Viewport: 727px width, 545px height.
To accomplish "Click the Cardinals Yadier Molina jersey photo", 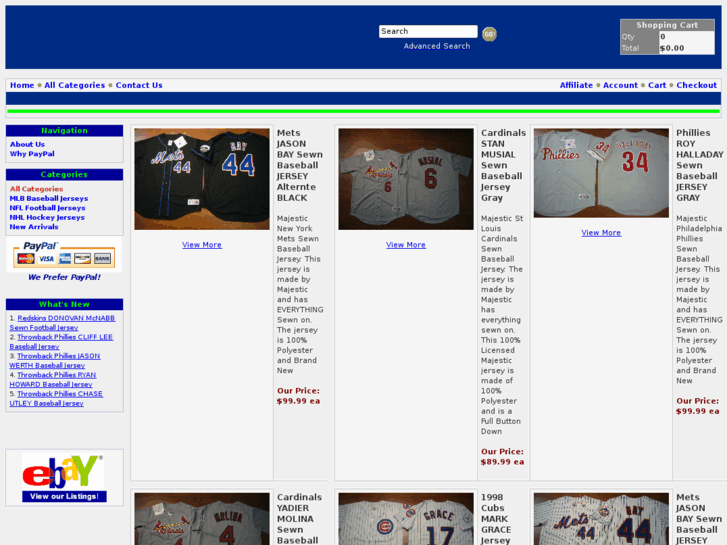I will tap(202, 519).
